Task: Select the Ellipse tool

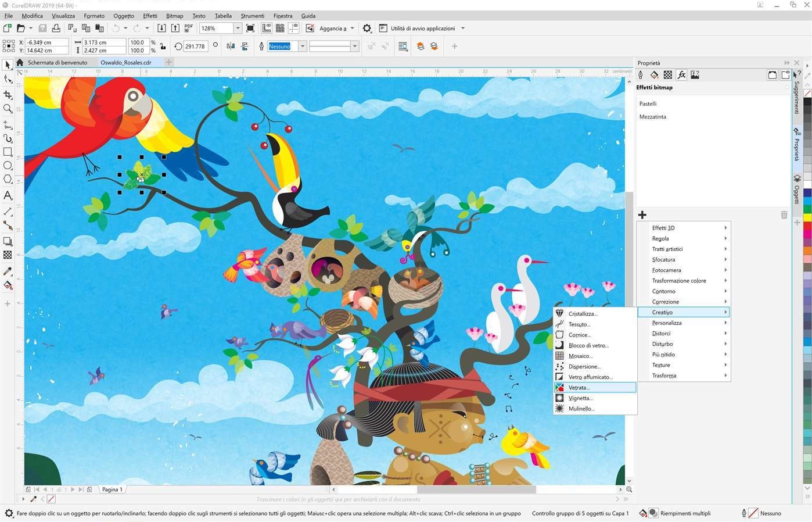Action: (8, 166)
